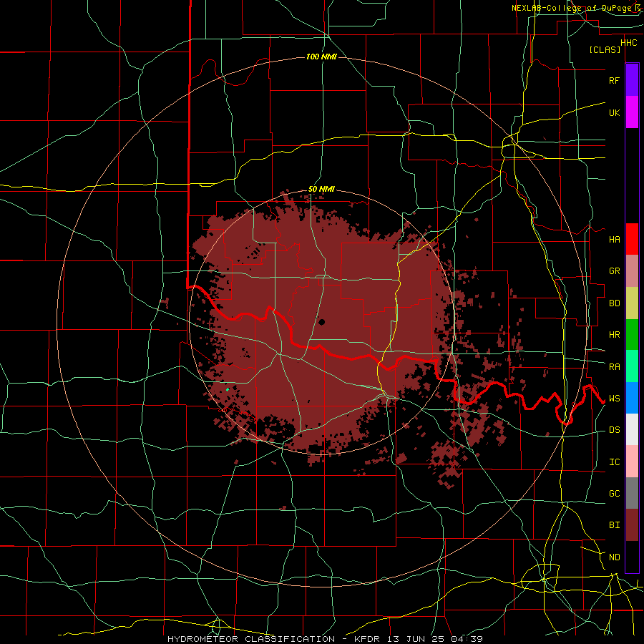Click the "HHC" product code text
Image resolution: width=644 pixels, height=644 pixels.
628,43
